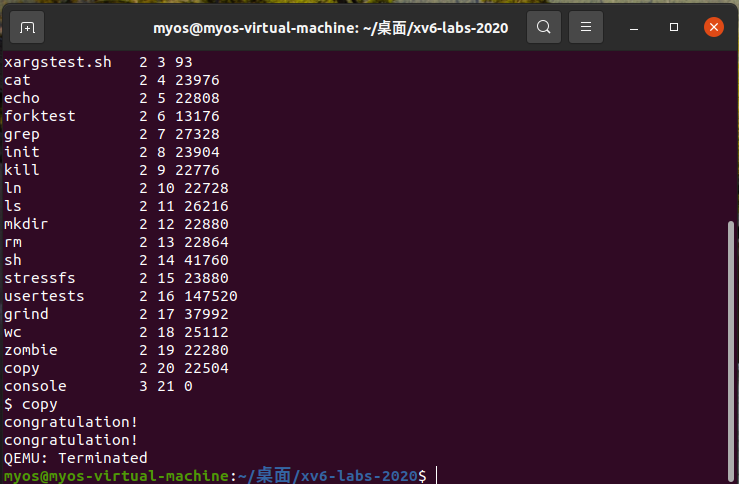739x484 pixels.
Task: Click the '$ copy' command line
Action: tap(31, 404)
